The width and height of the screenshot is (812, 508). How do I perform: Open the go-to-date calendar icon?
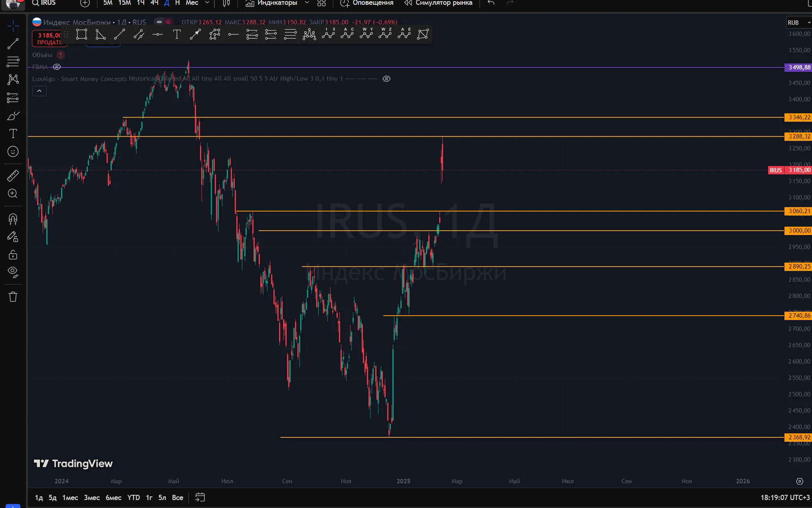pos(200,497)
